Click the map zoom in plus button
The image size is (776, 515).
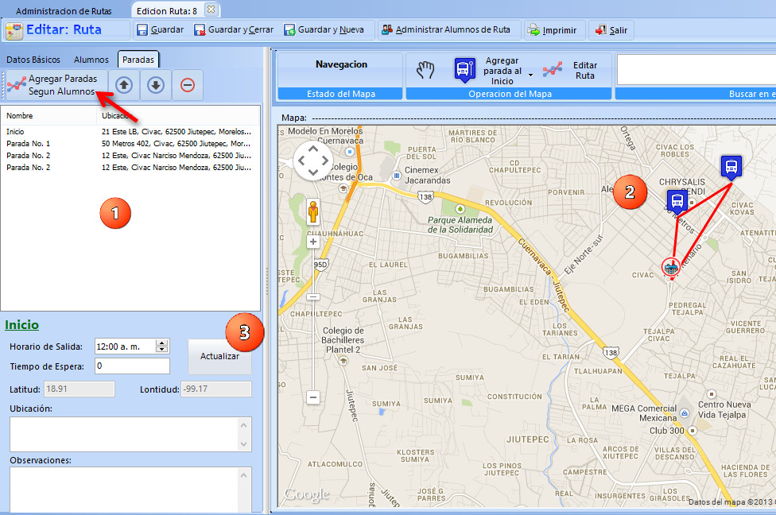click(x=313, y=241)
